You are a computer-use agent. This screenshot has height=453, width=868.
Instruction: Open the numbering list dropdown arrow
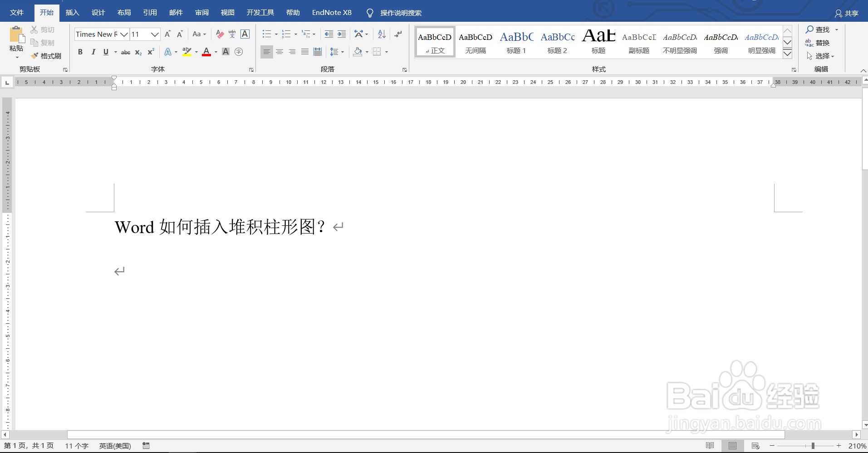pos(295,34)
